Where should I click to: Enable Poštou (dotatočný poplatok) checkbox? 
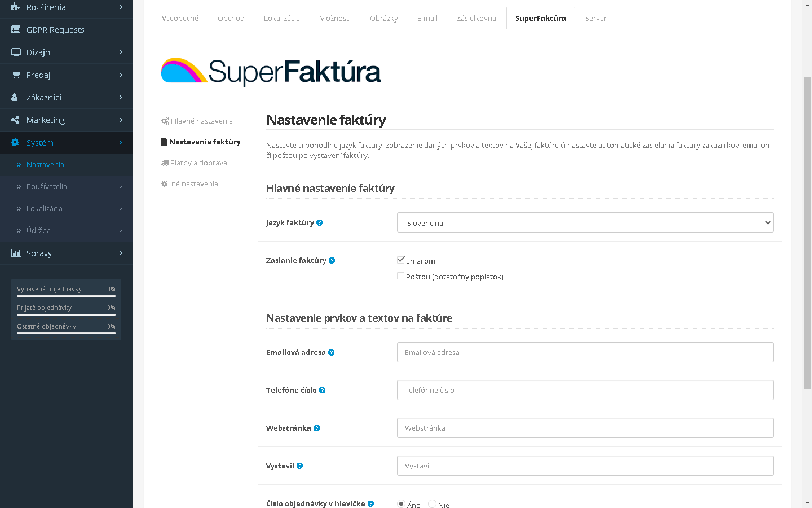click(x=401, y=276)
